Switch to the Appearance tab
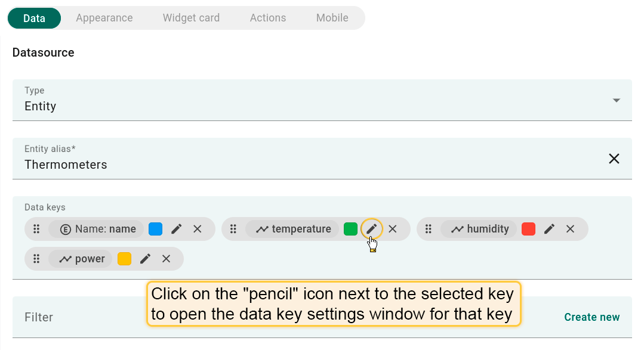Screen dimensions: 644x350 tap(104, 18)
